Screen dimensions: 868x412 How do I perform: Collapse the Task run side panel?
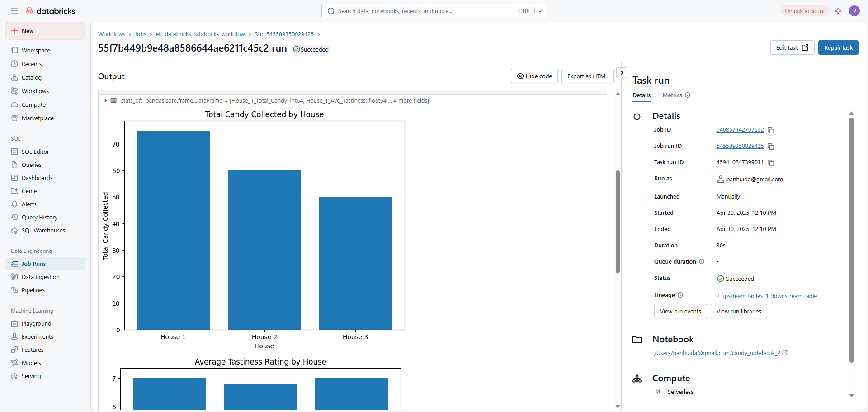tap(622, 72)
